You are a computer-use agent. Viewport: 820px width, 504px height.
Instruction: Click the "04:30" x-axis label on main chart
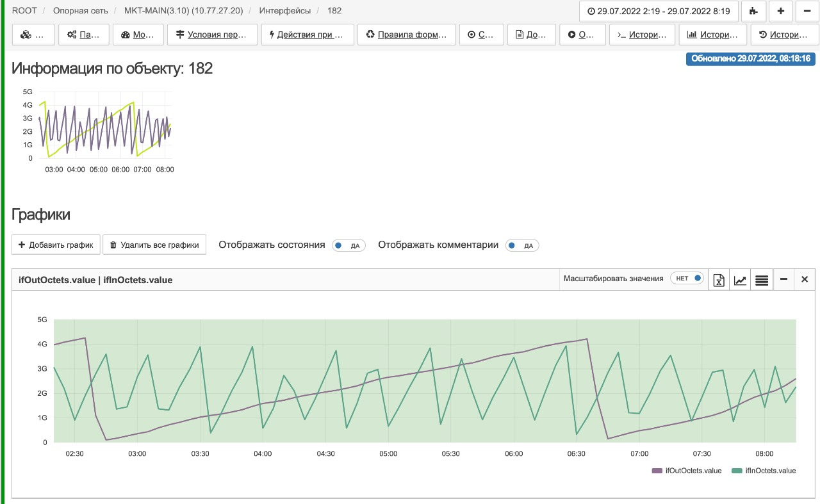point(325,453)
